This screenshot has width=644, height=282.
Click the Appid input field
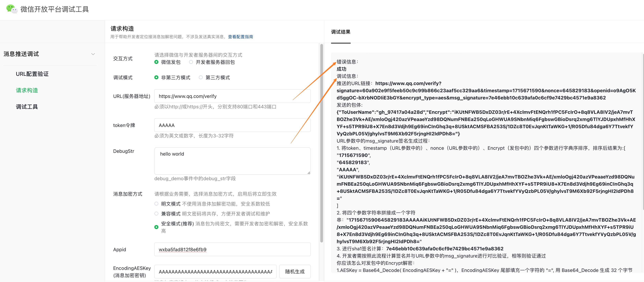pos(232,249)
